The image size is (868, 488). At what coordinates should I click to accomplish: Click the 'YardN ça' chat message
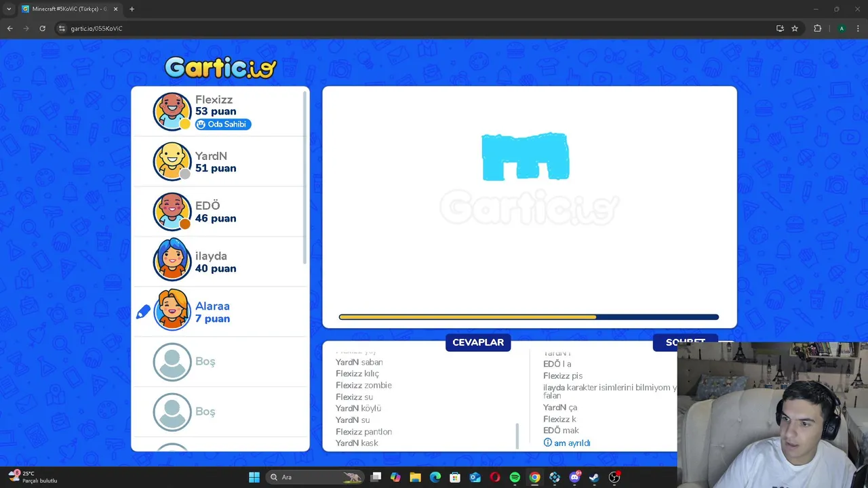click(x=560, y=407)
